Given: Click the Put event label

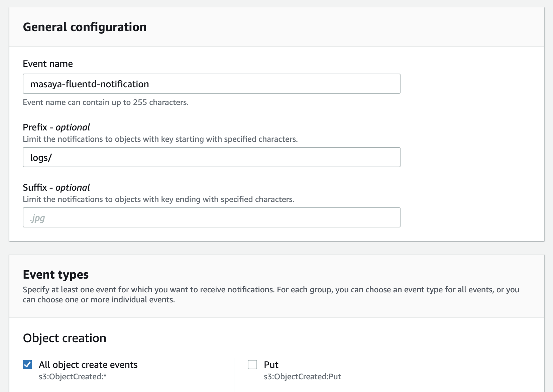Looking at the screenshot, I should pyautogui.click(x=270, y=365).
